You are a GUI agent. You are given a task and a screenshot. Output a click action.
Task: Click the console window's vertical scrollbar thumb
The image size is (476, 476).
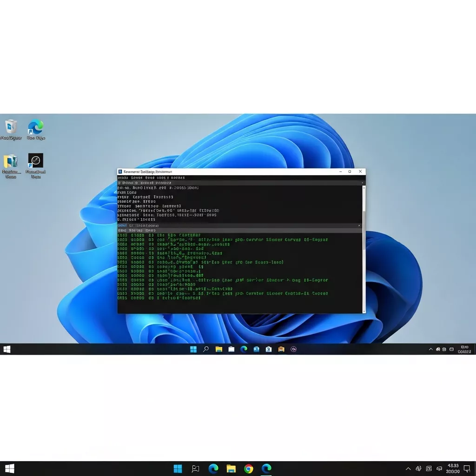click(x=364, y=230)
